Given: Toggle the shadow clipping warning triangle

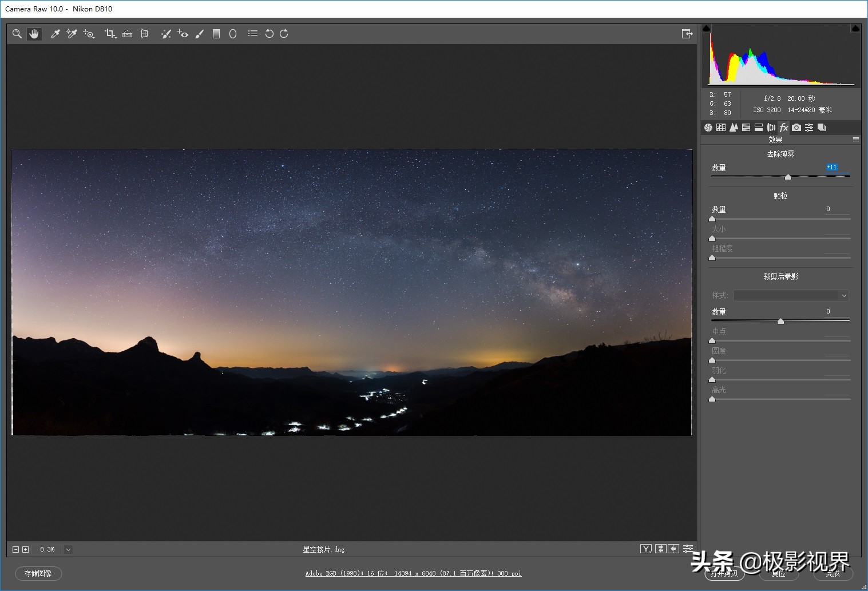Looking at the screenshot, I should 706,28.
